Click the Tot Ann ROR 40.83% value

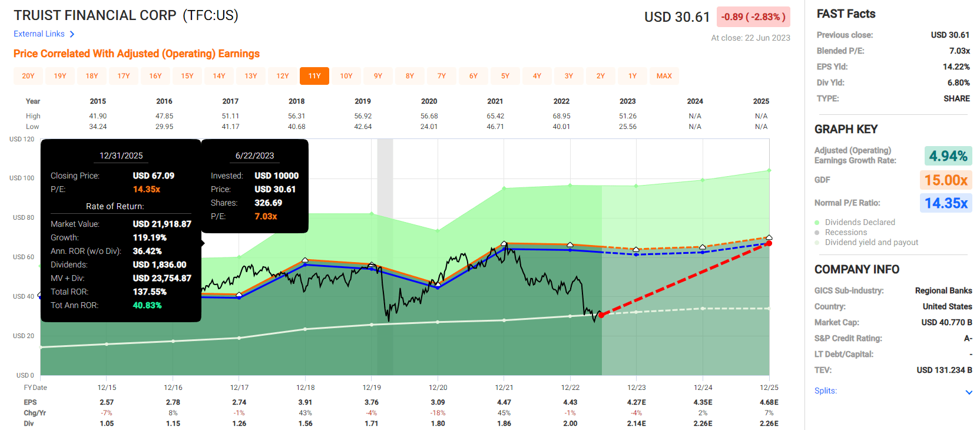tap(147, 305)
